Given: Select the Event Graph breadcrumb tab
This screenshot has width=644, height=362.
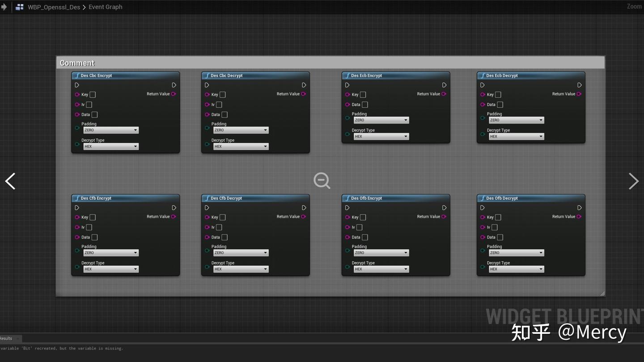Looking at the screenshot, I should [x=105, y=7].
